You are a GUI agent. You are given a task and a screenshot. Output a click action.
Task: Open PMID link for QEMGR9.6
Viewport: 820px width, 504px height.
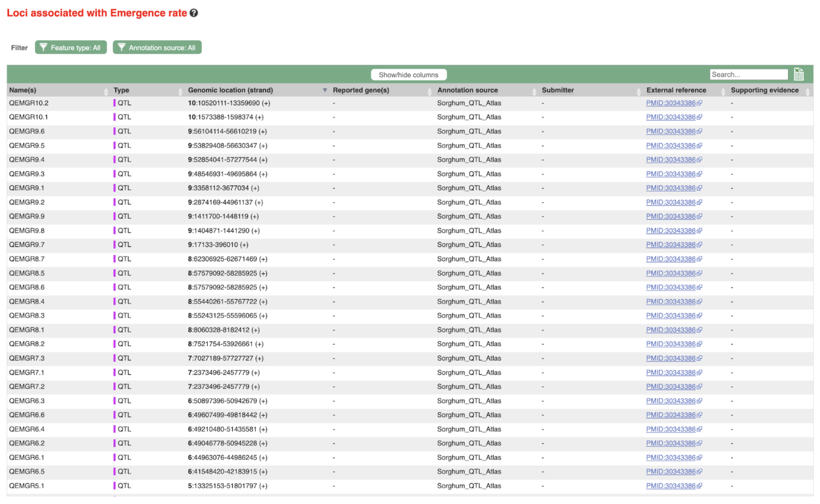point(670,131)
